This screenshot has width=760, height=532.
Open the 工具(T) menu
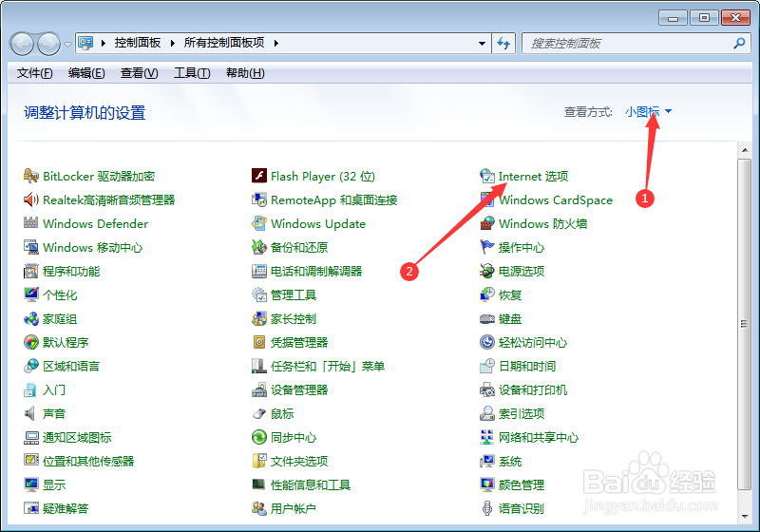click(192, 73)
